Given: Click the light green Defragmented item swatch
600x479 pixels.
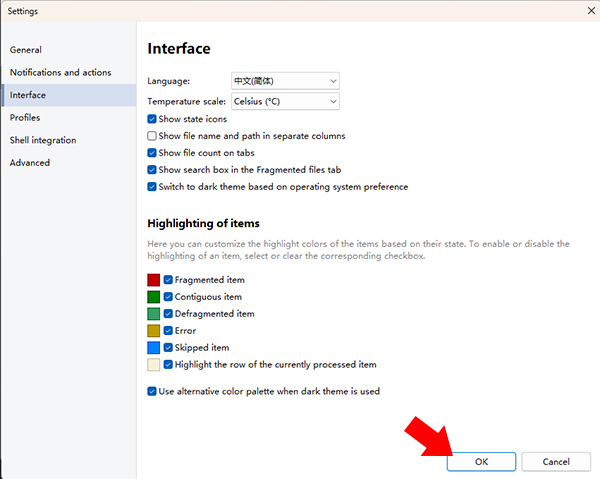Looking at the screenshot, I should point(153,314).
